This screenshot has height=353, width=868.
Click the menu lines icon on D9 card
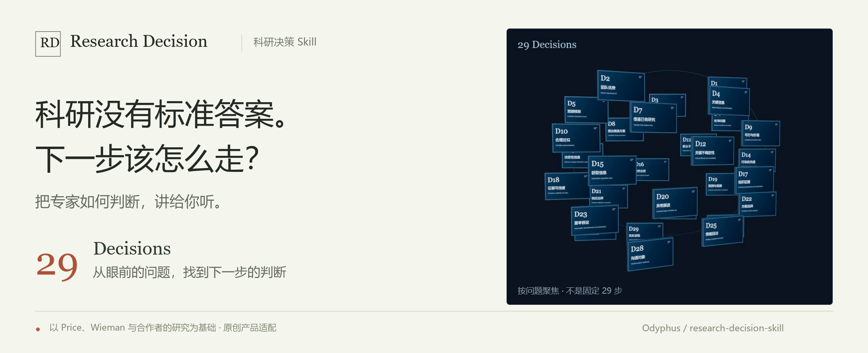[776, 124]
